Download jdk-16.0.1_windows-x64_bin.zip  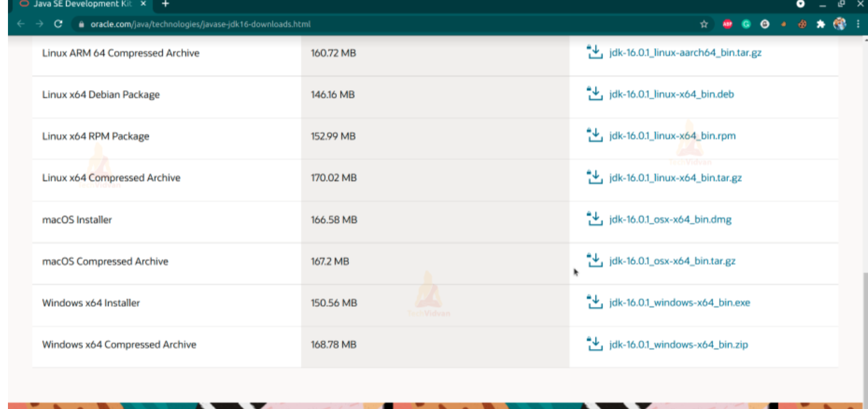(x=679, y=345)
